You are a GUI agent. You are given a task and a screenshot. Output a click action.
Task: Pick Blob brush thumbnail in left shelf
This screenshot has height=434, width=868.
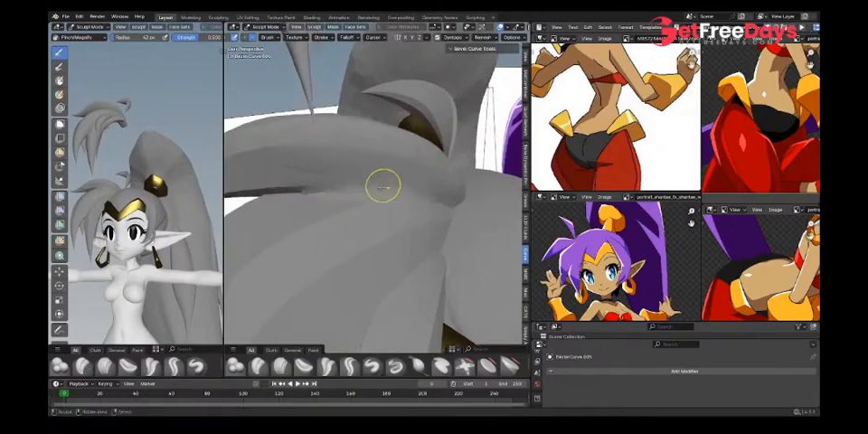tap(60, 366)
